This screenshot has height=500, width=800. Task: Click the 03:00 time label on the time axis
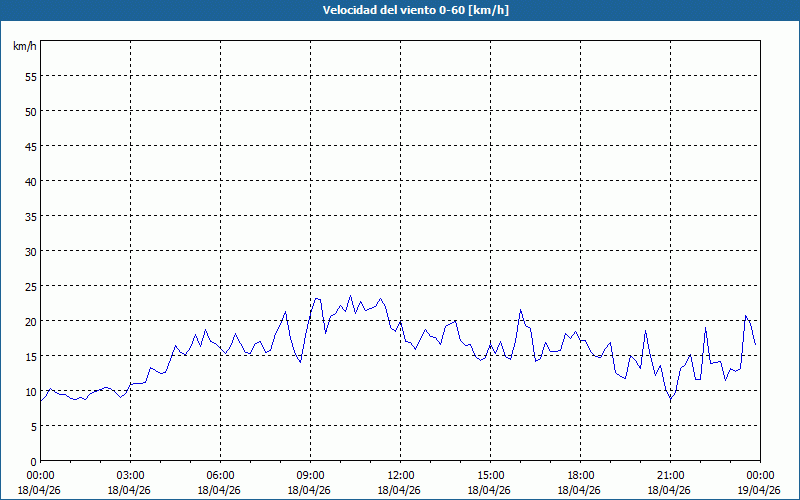(x=130, y=475)
